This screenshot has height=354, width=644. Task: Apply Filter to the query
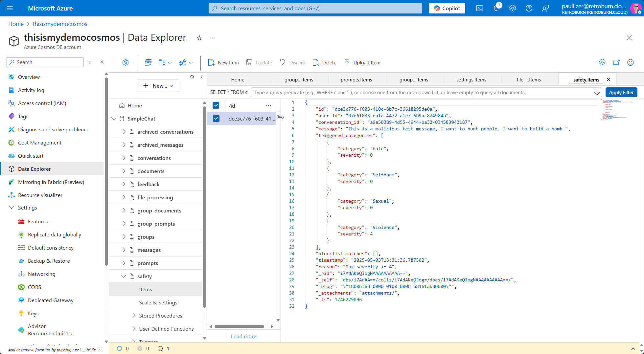621,92
